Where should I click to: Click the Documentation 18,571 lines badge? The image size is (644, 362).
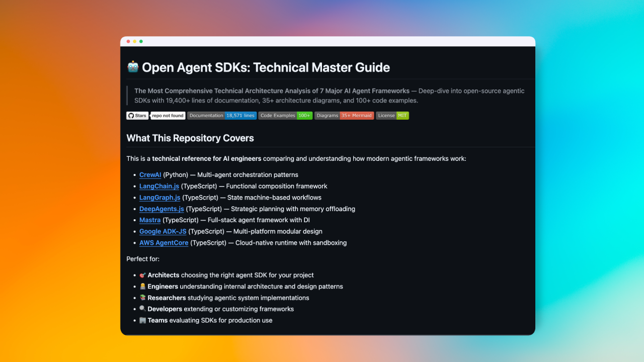(x=222, y=115)
